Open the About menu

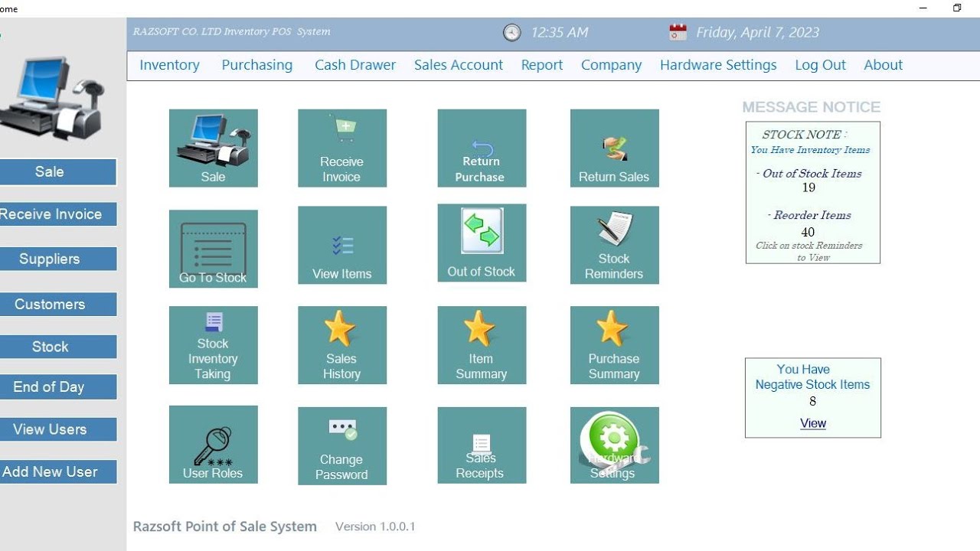pos(883,65)
